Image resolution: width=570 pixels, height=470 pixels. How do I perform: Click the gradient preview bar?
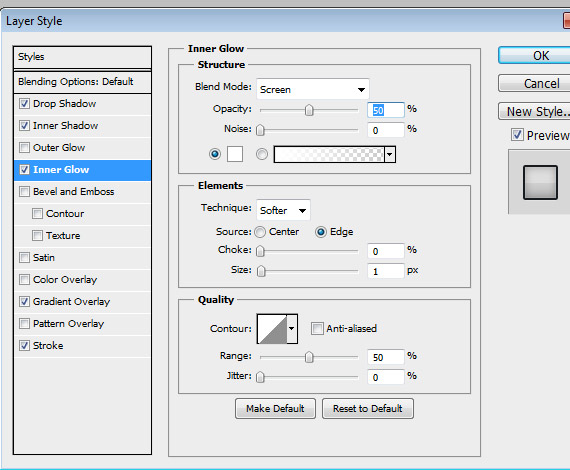point(329,154)
